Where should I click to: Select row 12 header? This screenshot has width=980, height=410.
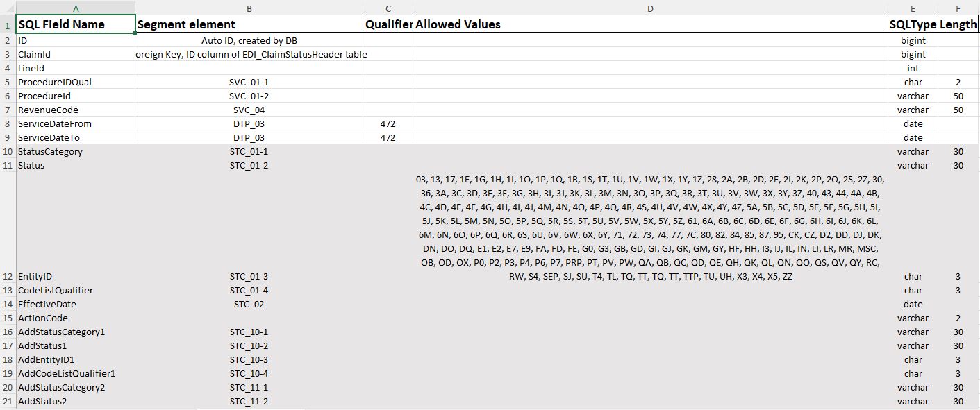(x=8, y=276)
